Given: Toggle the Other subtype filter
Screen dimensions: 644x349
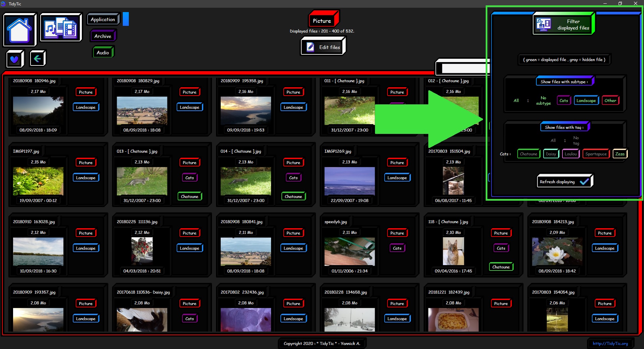Looking at the screenshot, I should (610, 100).
